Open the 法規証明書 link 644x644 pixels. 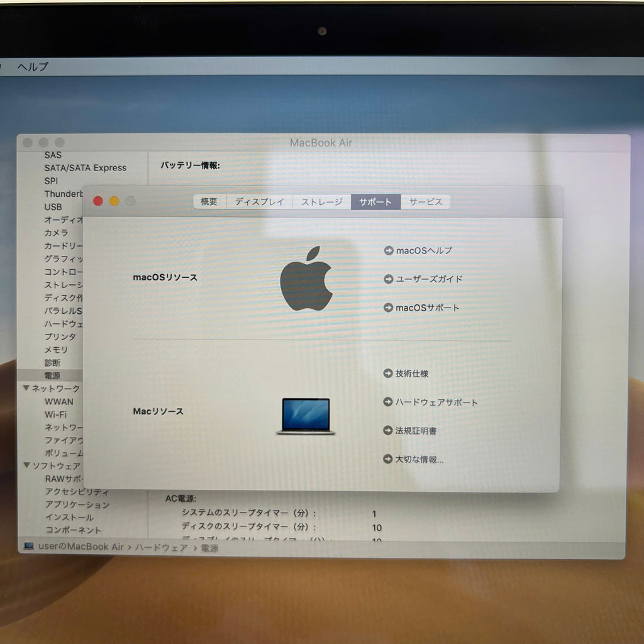coord(416,430)
